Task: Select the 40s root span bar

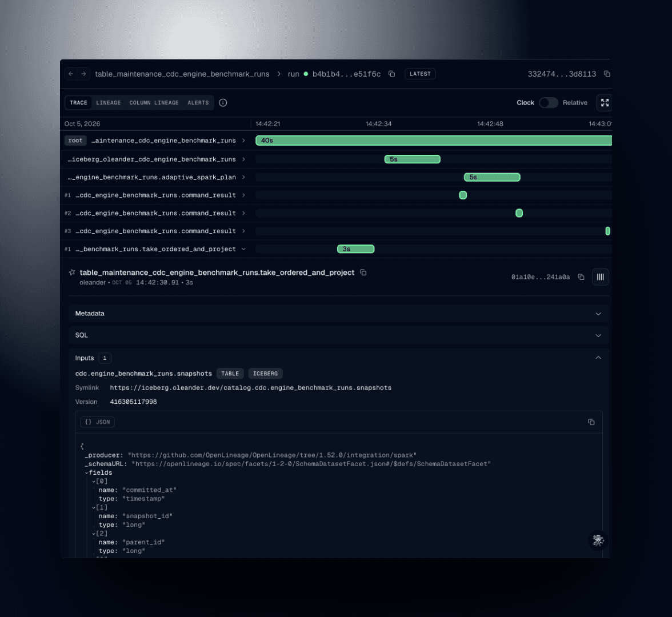Action: [434, 141]
